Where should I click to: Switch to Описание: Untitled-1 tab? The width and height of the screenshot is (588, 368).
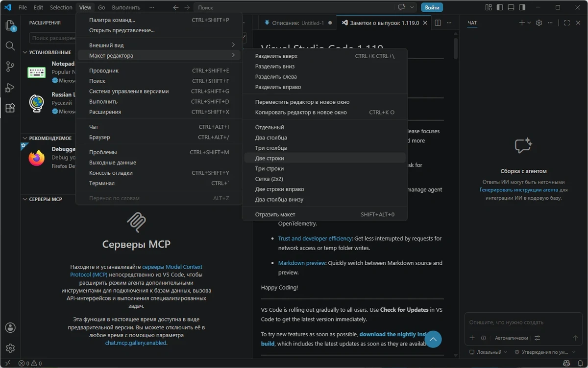tap(297, 23)
